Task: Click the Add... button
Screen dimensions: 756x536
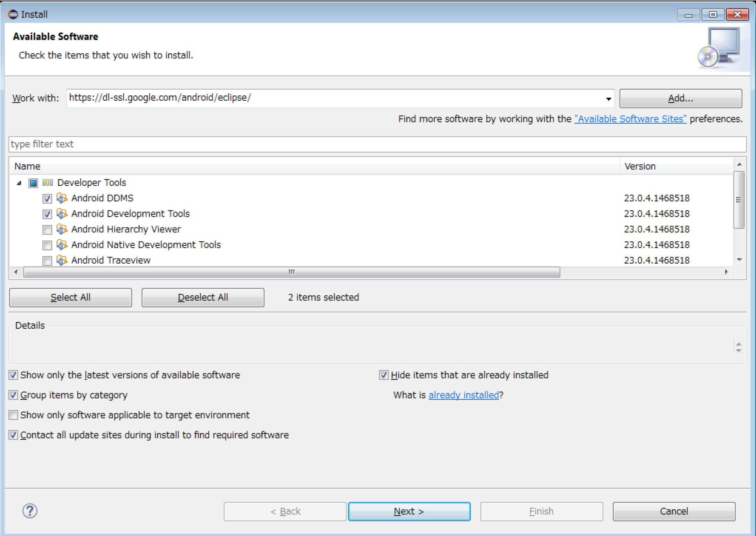Action: click(681, 98)
